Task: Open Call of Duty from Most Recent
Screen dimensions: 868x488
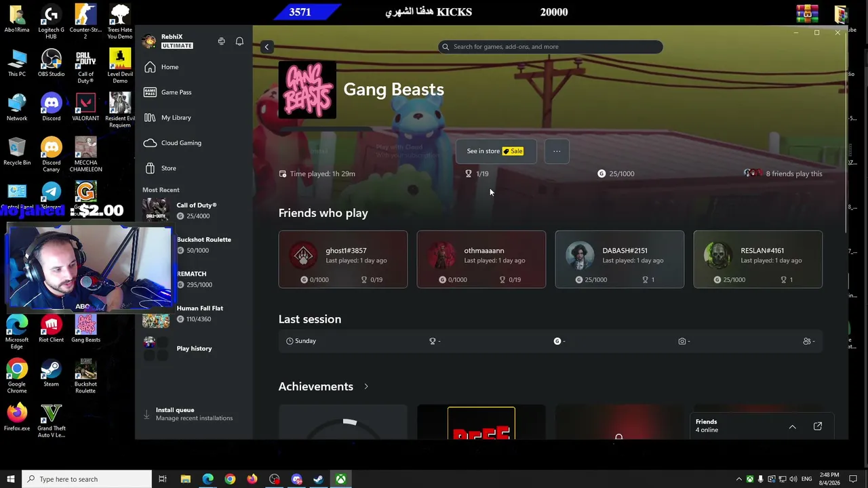Action: pyautogui.click(x=193, y=210)
